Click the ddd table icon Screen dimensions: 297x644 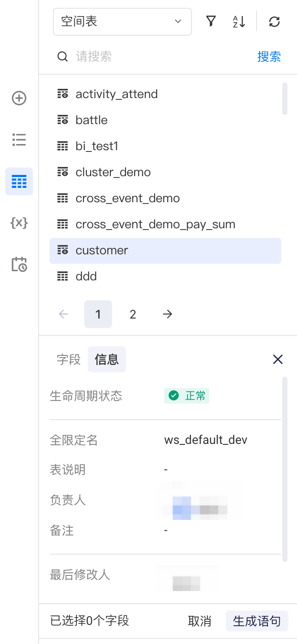coord(63,276)
